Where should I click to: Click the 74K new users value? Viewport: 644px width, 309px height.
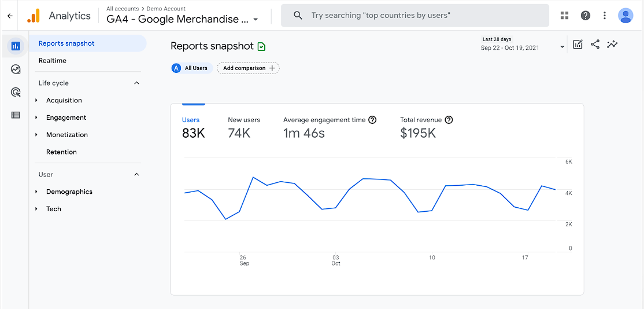tap(239, 133)
